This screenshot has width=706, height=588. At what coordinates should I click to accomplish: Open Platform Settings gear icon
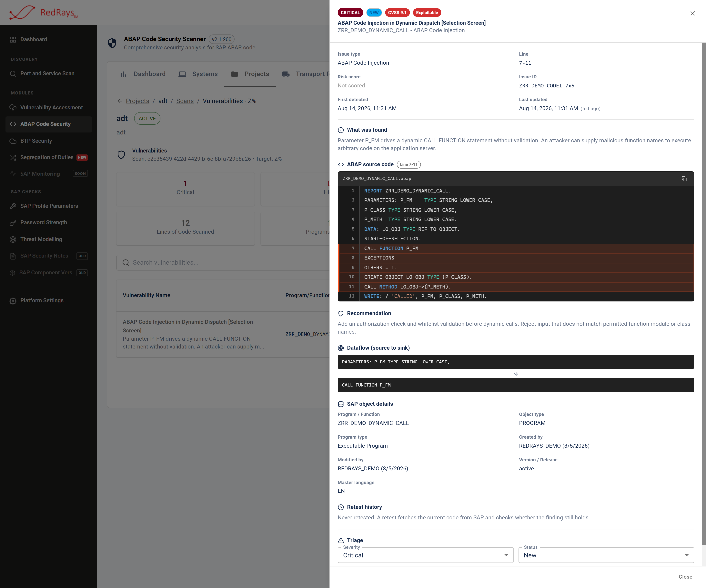(x=13, y=301)
